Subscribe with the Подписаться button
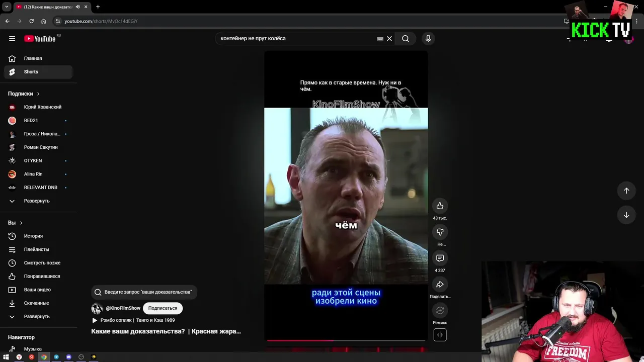644x362 pixels. click(163, 308)
